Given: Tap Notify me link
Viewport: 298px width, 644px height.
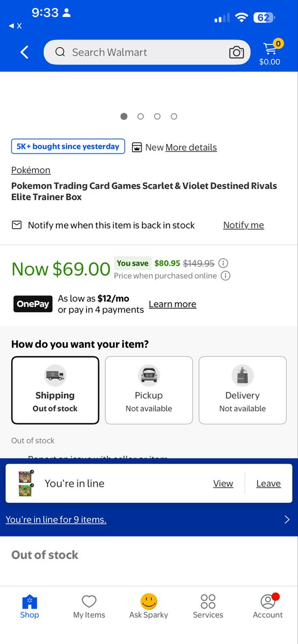Looking at the screenshot, I should pos(244,225).
